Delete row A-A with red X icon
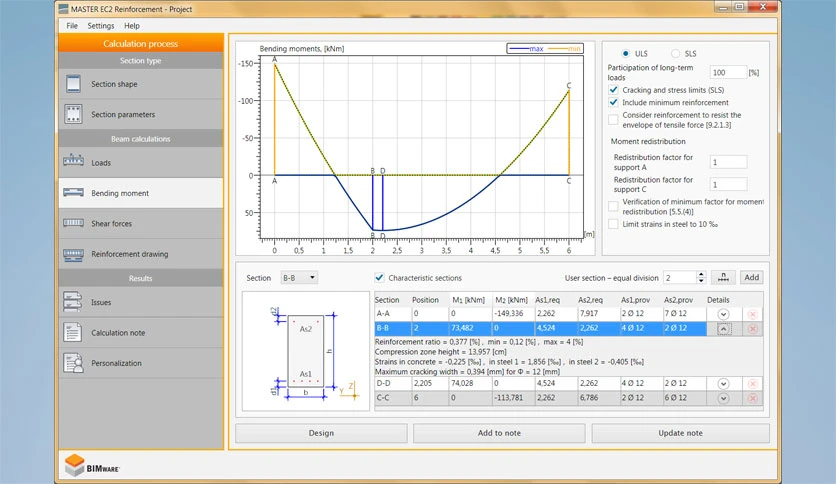The height and width of the screenshot is (484, 836). coord(752,314)
